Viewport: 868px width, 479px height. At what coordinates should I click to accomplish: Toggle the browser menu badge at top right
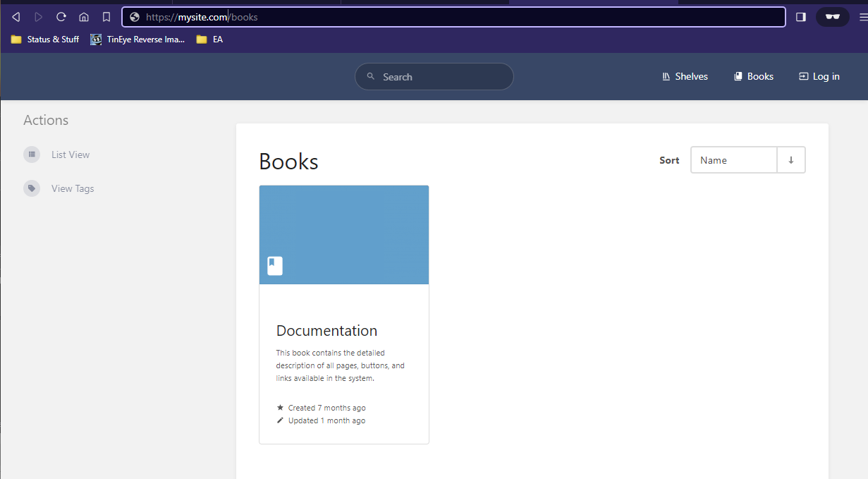pyautogui.click(x=832, y=16)
